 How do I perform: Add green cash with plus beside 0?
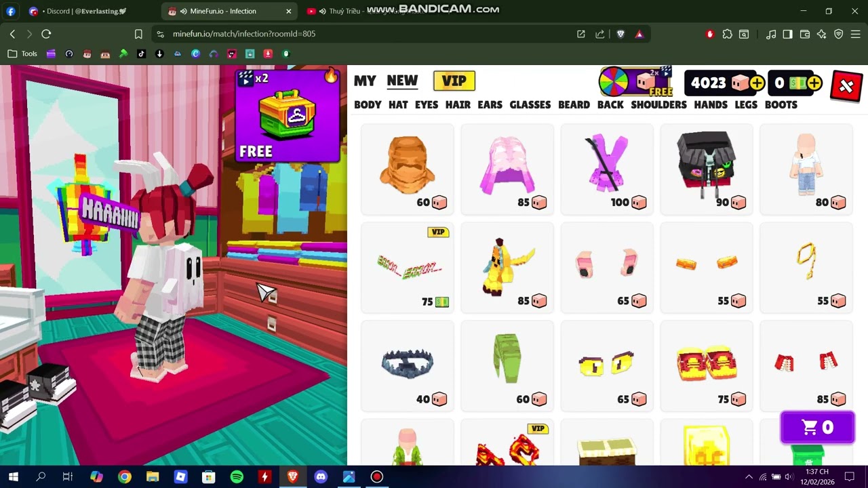pos(814,83)
